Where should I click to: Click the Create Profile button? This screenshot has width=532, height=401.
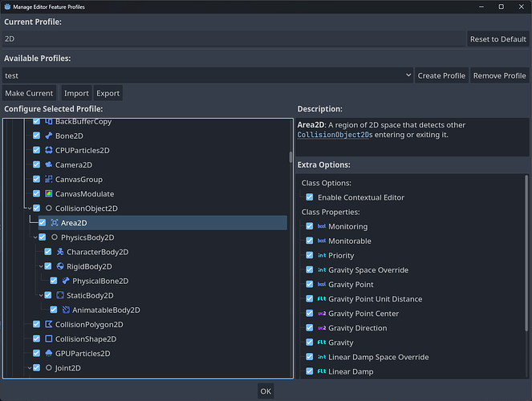[x=441, y=75]
